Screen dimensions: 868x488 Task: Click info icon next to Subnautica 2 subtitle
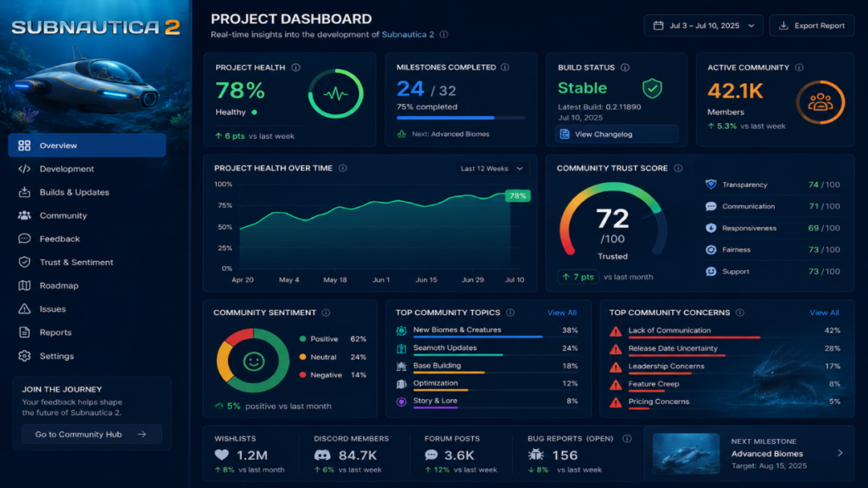click(444, 34)
